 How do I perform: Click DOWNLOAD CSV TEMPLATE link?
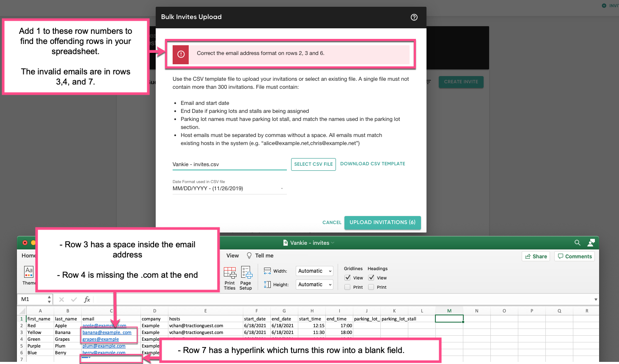[373, 164]
